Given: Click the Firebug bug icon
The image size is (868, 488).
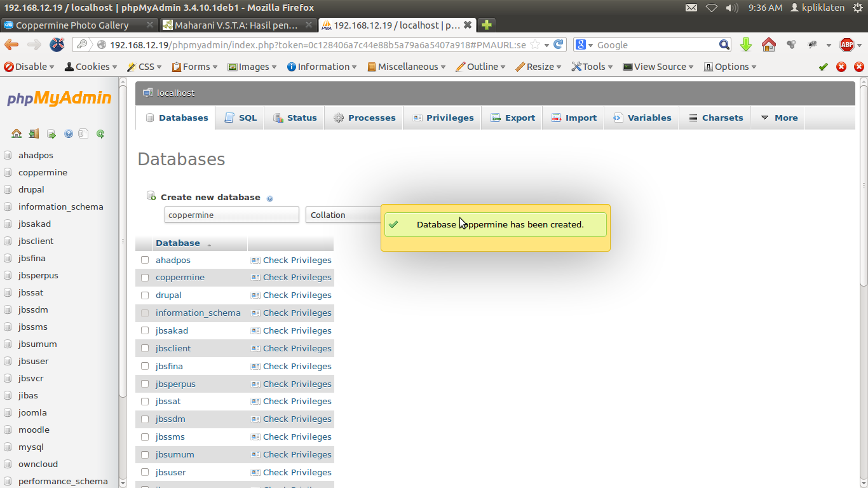Looking at the screenshot, I should tap(812, 44).
